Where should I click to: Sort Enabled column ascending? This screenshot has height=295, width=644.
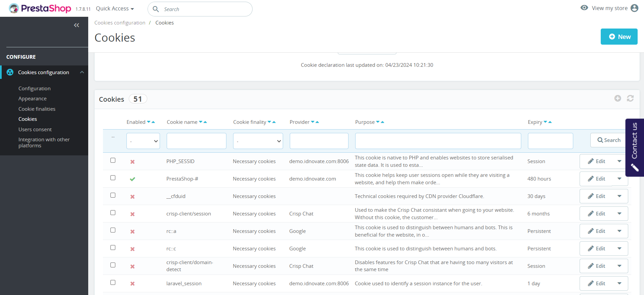pyautogui.click(x=153, y=122)
